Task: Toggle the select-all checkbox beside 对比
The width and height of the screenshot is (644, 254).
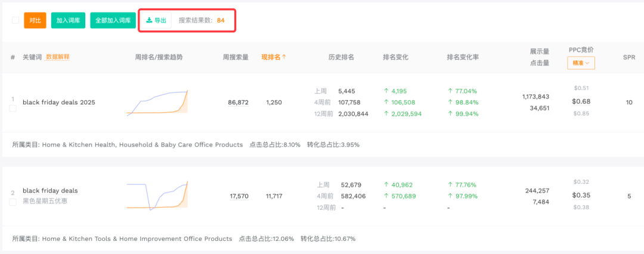Action: [x=16, y=20]
